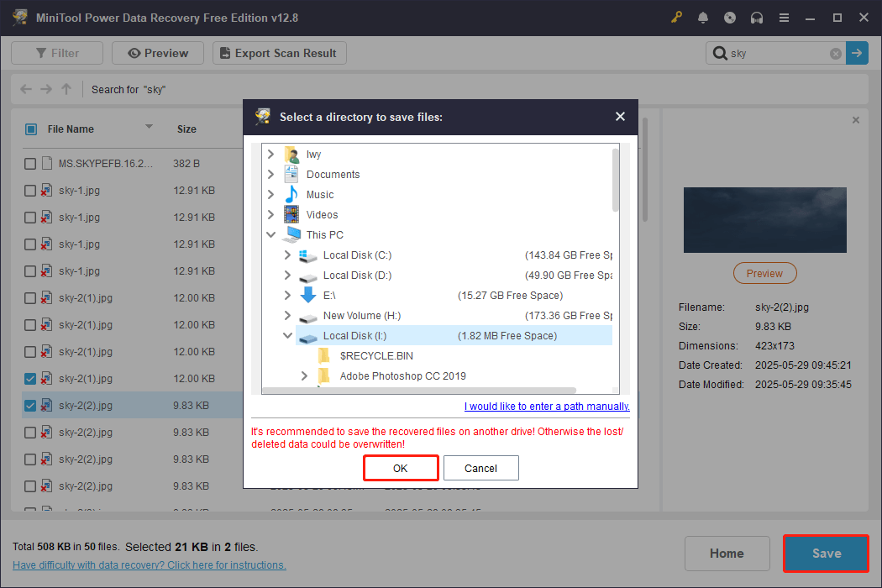Screen dimensions: 882x588
Task: Click the bootable media disc icon
Action: pos(730,17)
